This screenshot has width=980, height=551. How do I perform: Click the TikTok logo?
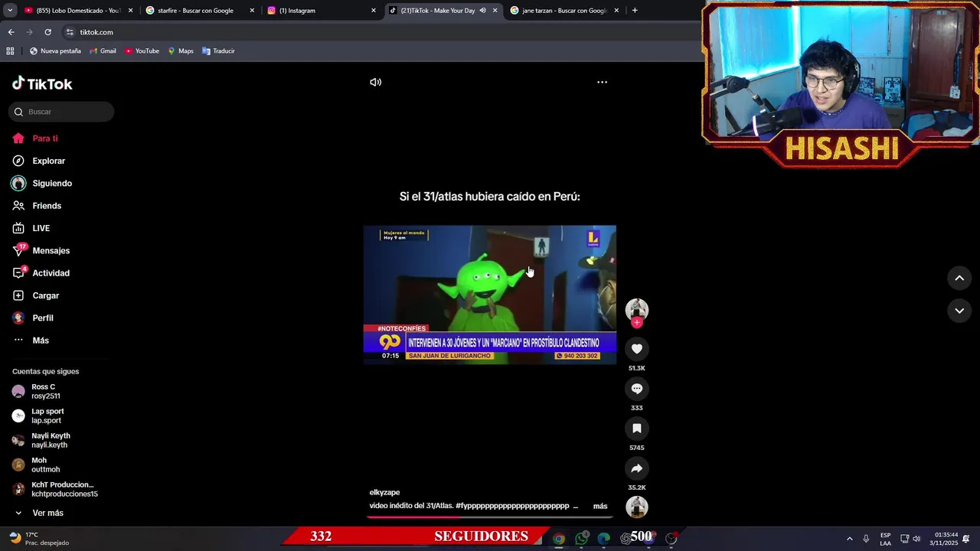[x=42, y=83]
